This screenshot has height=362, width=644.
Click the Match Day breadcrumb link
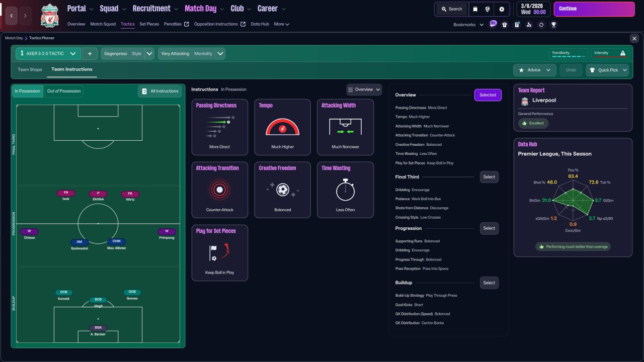(14, 38)
